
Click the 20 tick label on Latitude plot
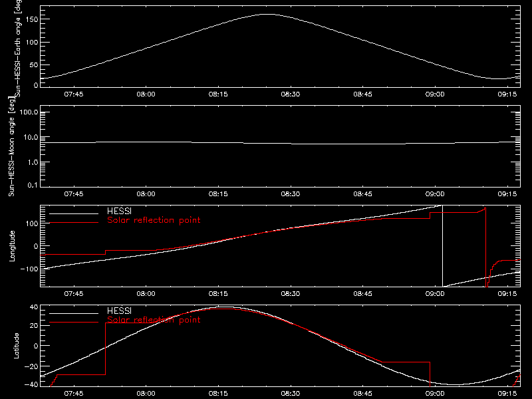[x=34, y=325]
